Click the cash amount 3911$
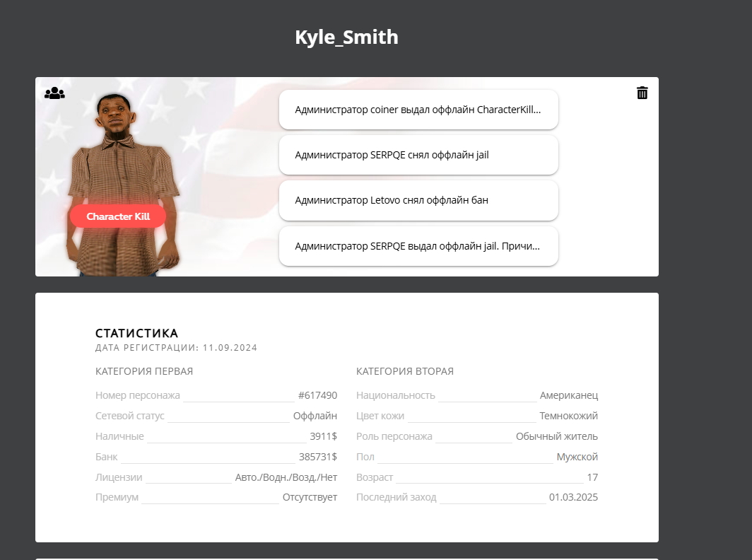This screenshot has width=752, height=560. pyautogui.click(x=323, y=436)
